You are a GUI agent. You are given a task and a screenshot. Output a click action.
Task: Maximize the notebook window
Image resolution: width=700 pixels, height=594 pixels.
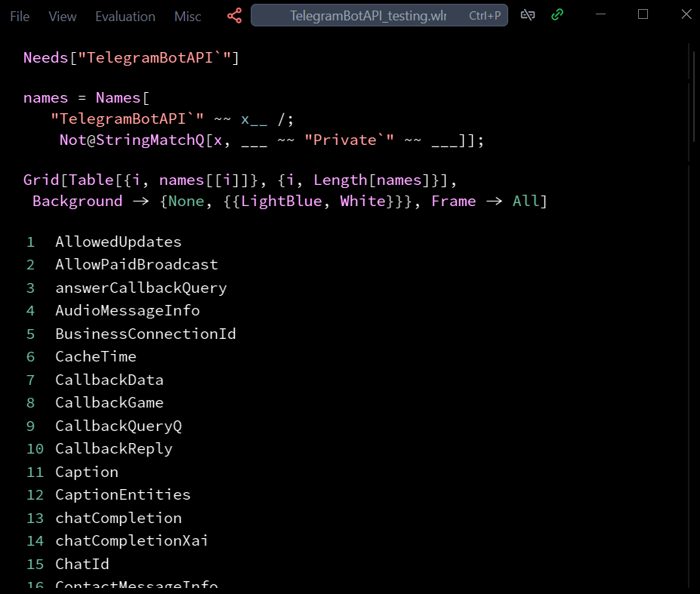pos(643,14)
